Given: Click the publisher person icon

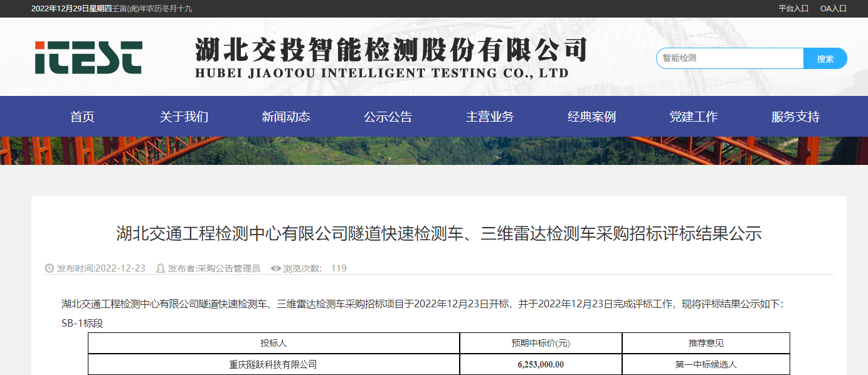Looking at the screenshot, I should click(x=161, y=268).
